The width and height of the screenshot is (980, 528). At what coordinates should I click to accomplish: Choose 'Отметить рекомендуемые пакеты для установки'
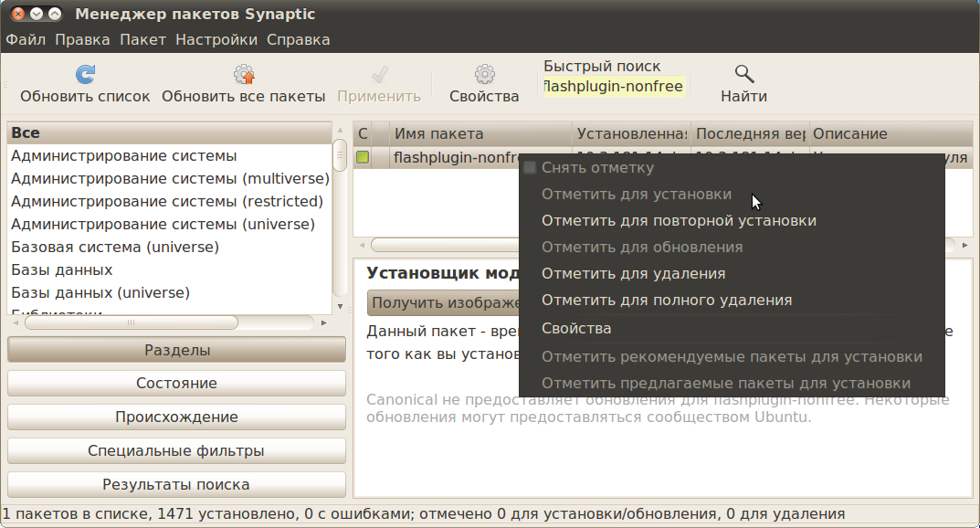click(x=732, y=357)
